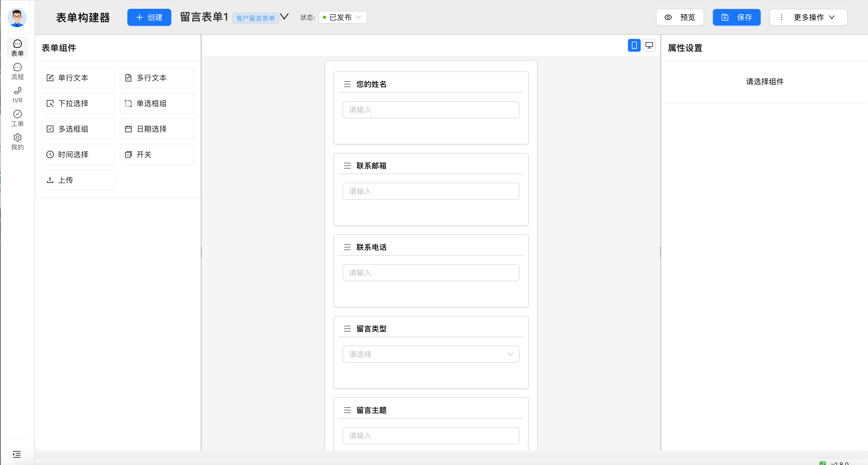
Task: Open the 已发布 status dropdown
Action: point(343,17)
